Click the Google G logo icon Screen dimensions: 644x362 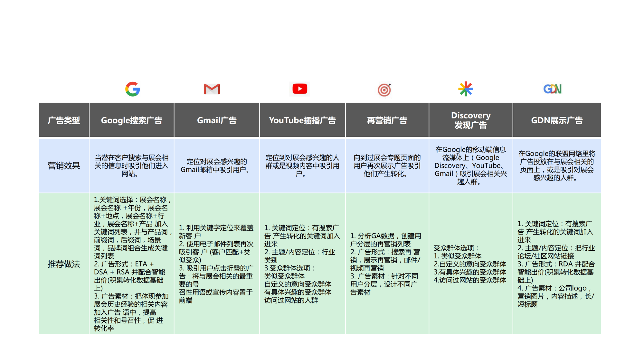click(133, 89)
